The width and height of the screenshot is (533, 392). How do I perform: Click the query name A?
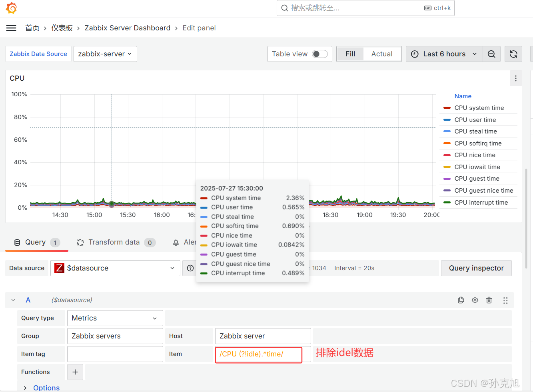28,300
